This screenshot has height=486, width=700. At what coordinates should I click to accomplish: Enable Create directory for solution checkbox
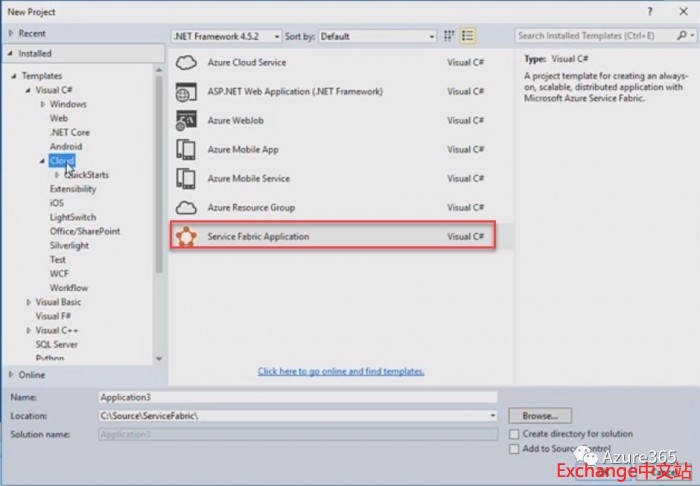pyautogui.click(x=514, y=434)
